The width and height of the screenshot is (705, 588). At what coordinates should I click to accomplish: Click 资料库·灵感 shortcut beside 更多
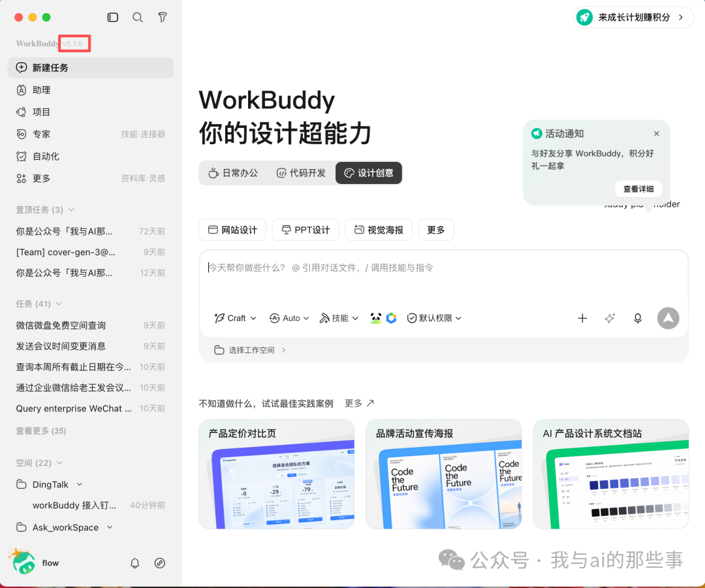point(143,178)
